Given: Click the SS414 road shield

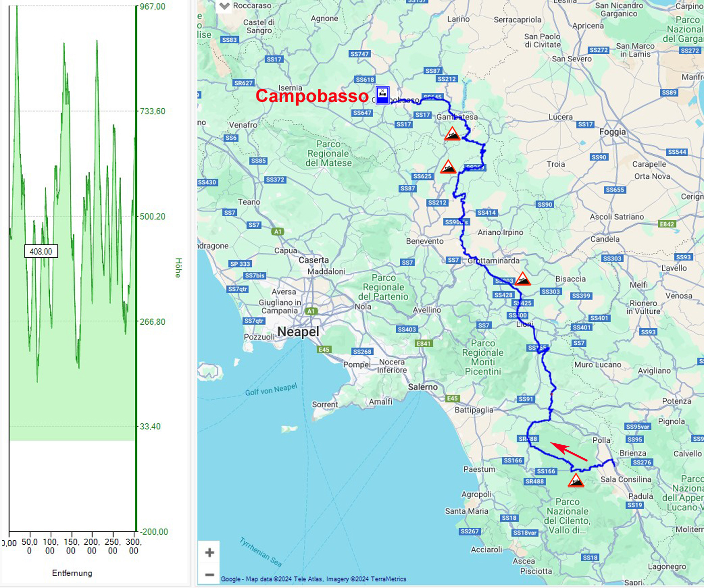Looking at the screenshot, I should pos(487,213).
